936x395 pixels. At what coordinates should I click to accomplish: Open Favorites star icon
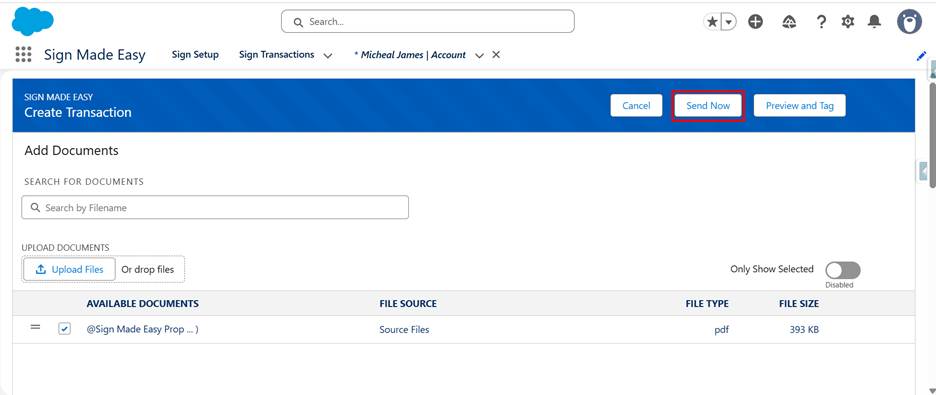pos(712,22)
